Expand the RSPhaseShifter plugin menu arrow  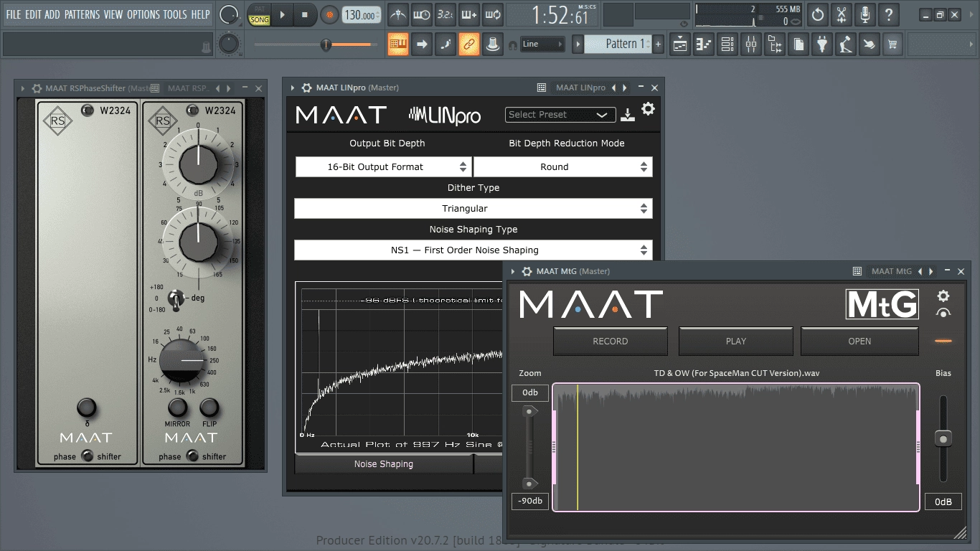(22, 88)
